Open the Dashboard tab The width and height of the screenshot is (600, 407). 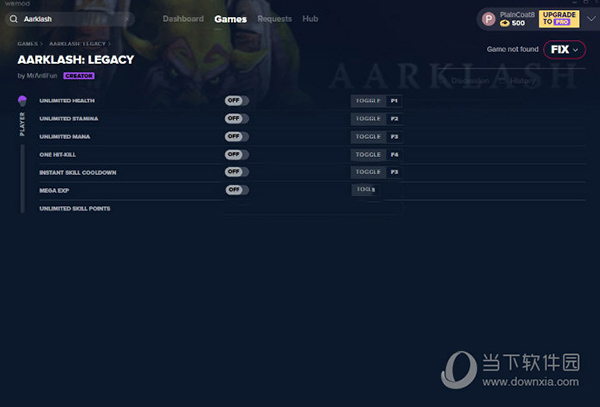(183, 19)
